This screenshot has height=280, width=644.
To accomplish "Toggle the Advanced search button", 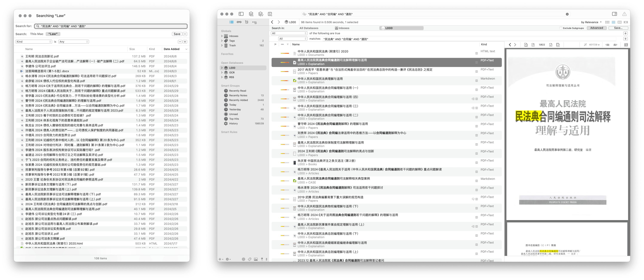I will coord(597,28).
